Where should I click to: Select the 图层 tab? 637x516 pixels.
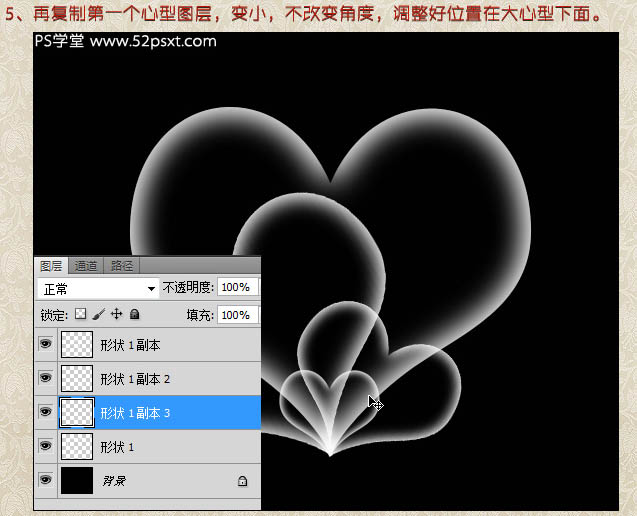51,266
